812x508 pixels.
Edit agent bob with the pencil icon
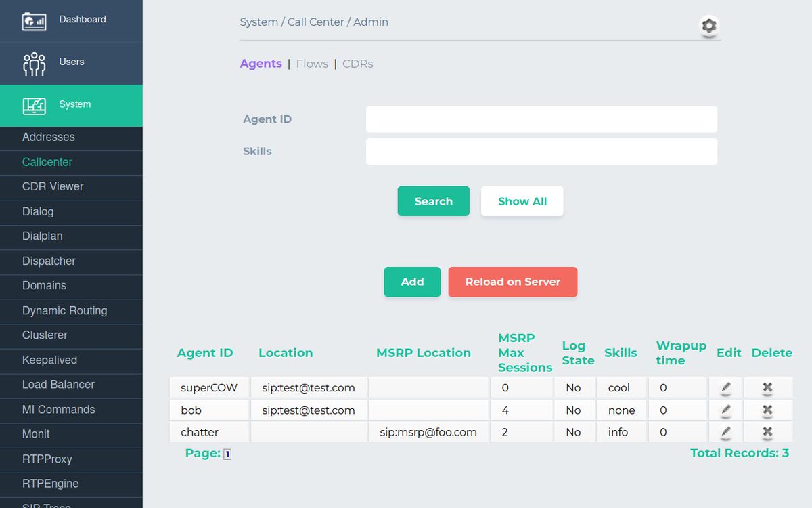pyautogui.click(x=725, y=410)
